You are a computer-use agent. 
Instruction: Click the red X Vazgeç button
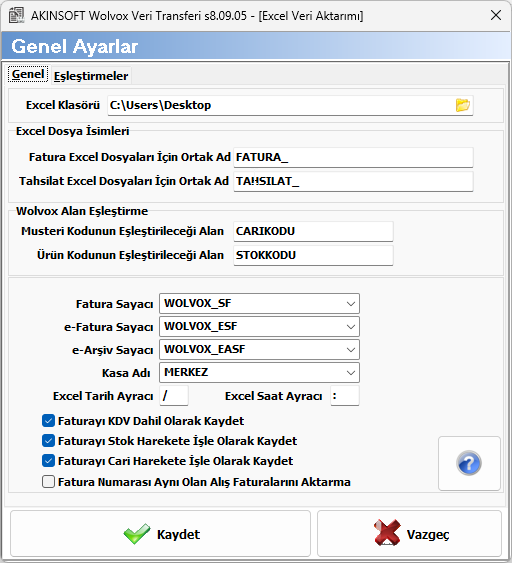pos(409,534)
